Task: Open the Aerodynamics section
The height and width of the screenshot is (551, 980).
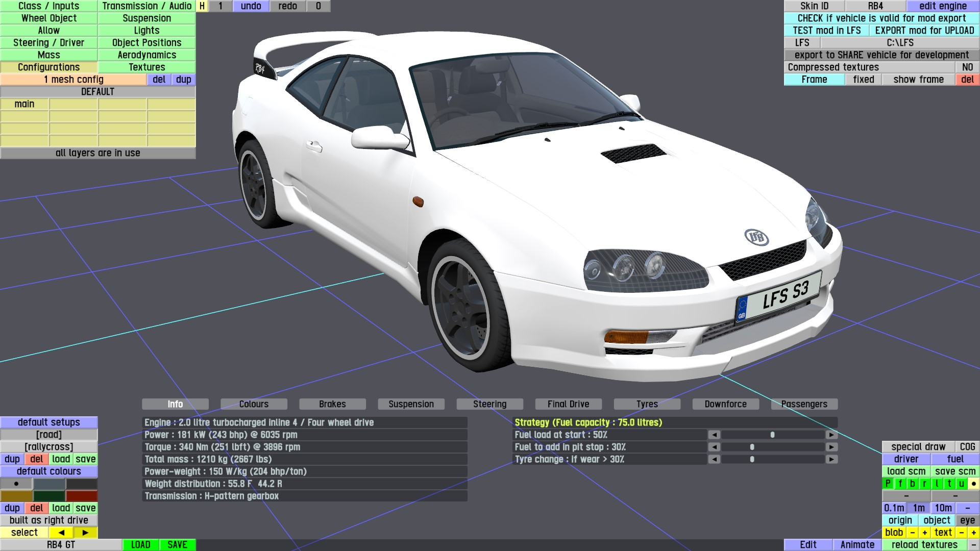Action: click(x=146, y=55)
